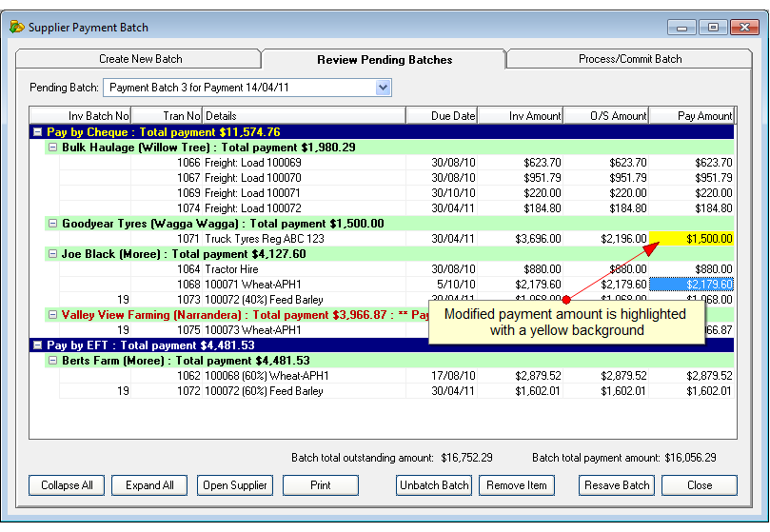The width and height of the screenshot is (770, 532).
Task: Click the Remove Item button
Action: coord(517,485)
